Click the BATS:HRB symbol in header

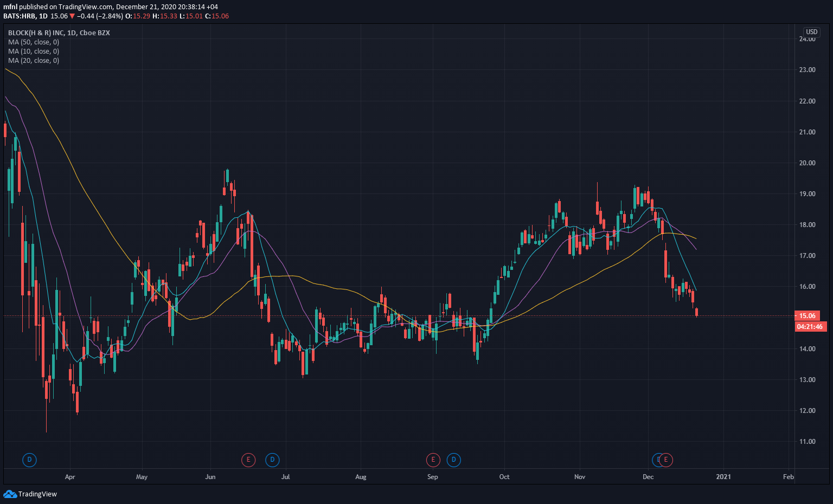(19, 16)
